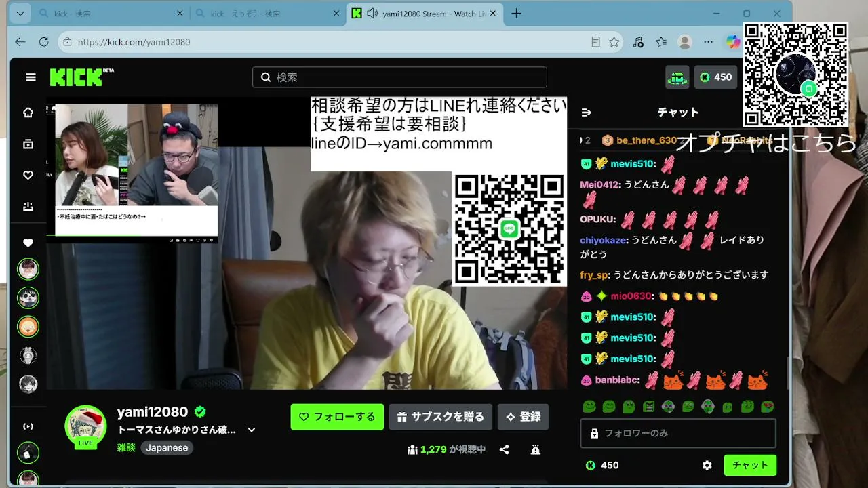This screenshot has height=488, width=868.
Task: Click the treasure chest rewards icon
Action: click(x=677, y=77)
